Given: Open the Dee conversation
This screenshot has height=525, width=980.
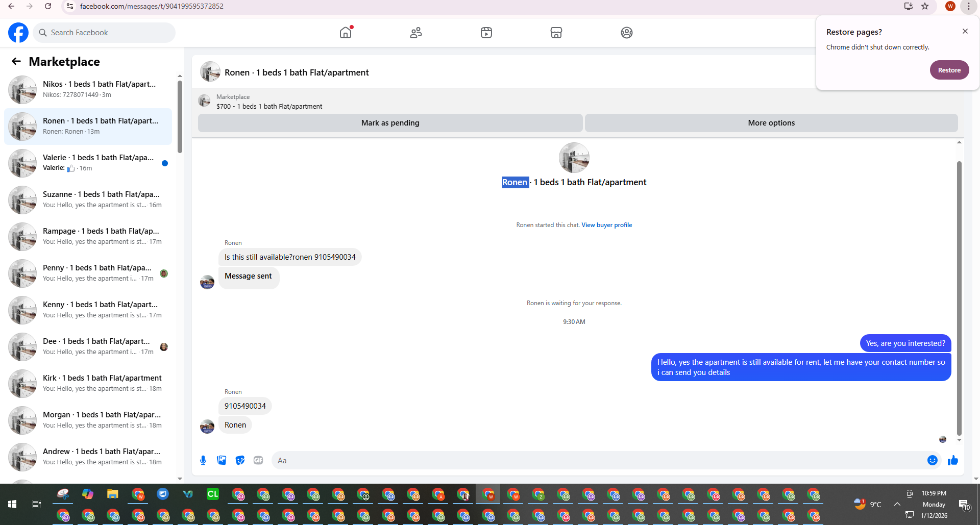Looking at the screenshot, I should click(x=88, y=346).
